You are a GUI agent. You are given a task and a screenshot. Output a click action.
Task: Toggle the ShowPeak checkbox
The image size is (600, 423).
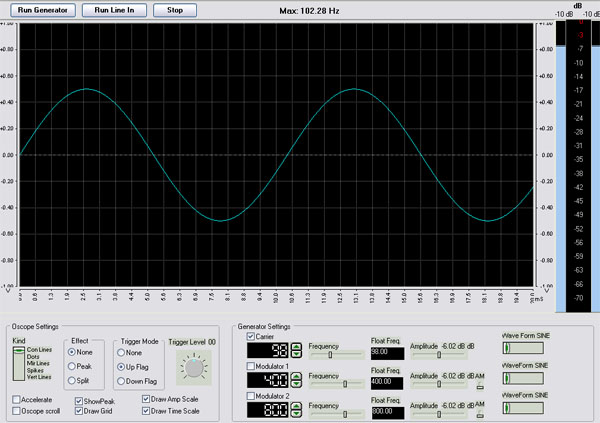tap(78, 401)
